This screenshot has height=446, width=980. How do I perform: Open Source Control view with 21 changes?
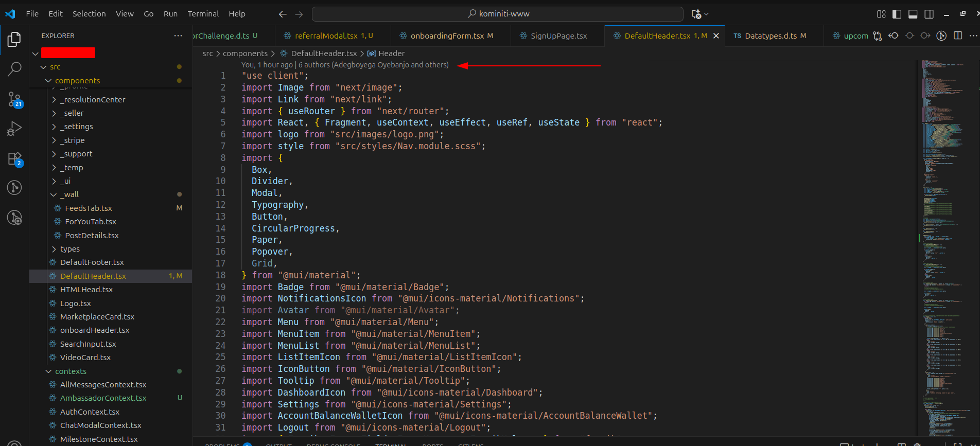[14, 99]
